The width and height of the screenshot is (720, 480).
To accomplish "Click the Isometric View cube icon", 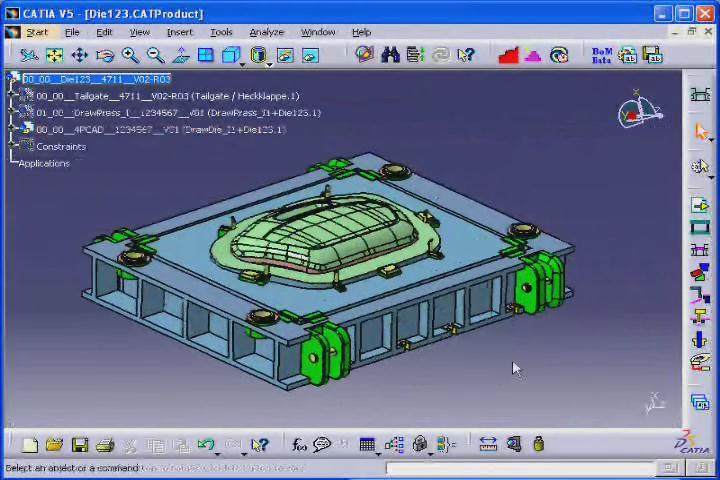I will pos(231,55).
